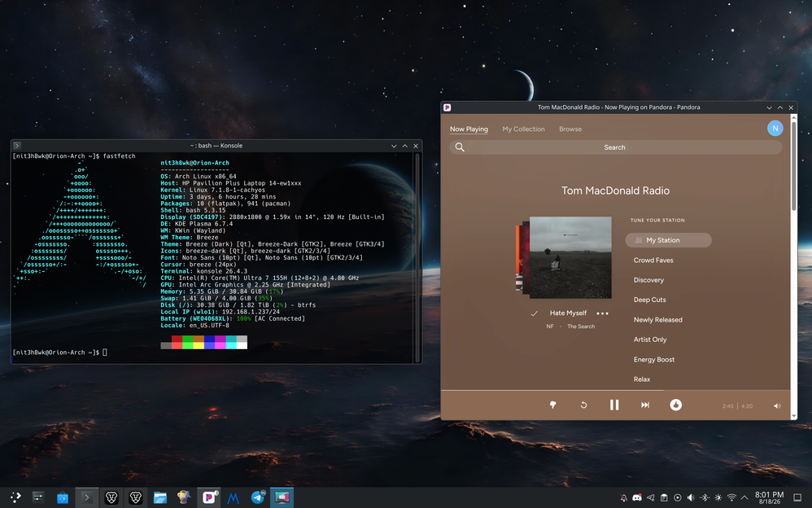Image resolution: width=812 pixels, height=508 pixels.
Task: Go to the Browse tab
Action: (570, 129)
